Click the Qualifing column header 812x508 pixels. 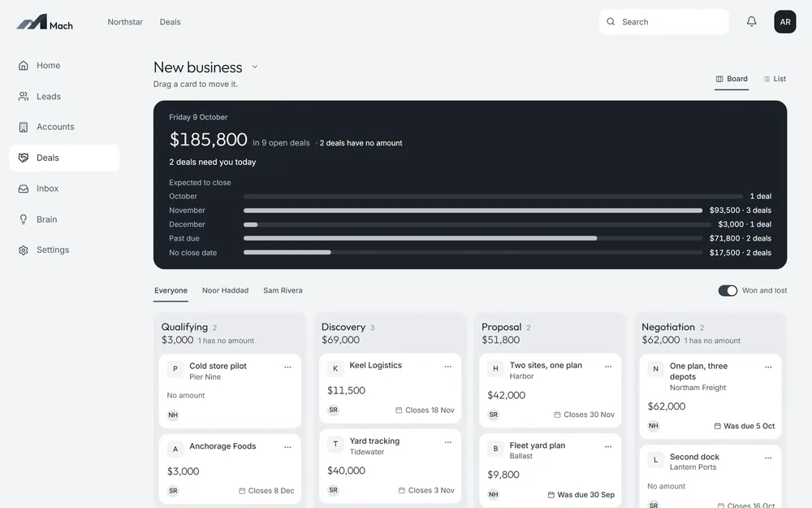point(184,327)
